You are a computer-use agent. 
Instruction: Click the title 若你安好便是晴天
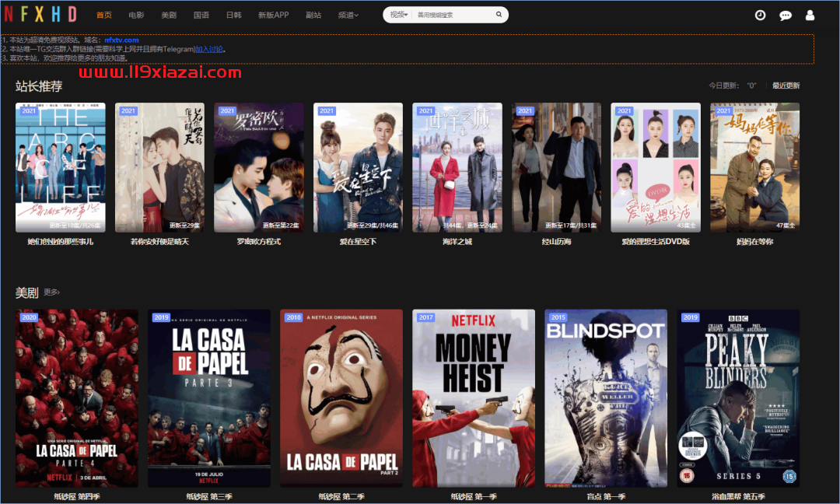(159, 242)
